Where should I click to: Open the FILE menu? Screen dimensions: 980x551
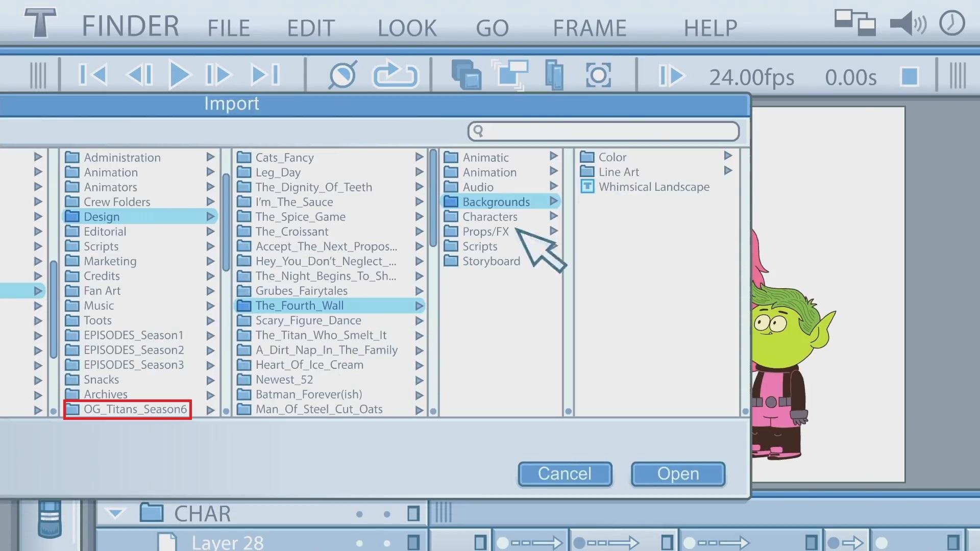tap(229, 28)
